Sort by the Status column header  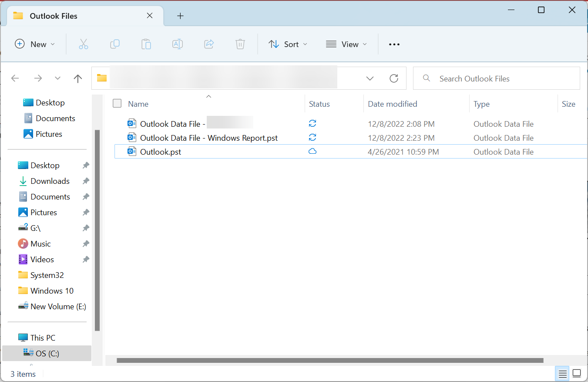click(x=319, y=104)
